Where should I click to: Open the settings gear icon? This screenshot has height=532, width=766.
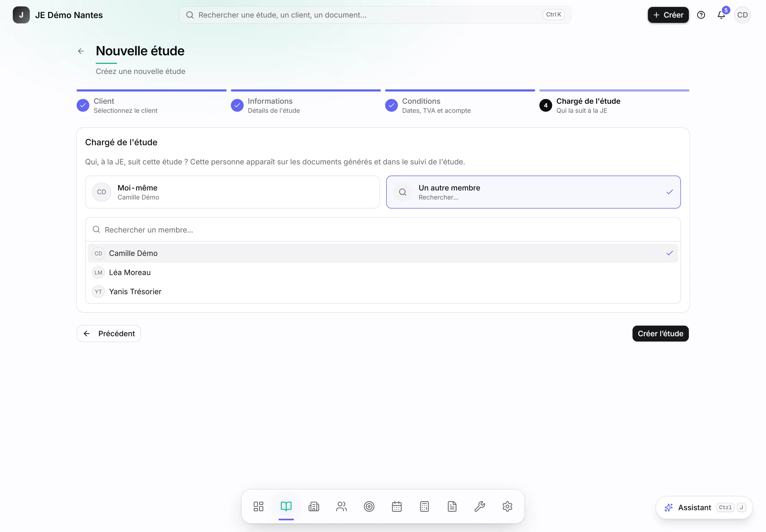(x=507, y=506)
